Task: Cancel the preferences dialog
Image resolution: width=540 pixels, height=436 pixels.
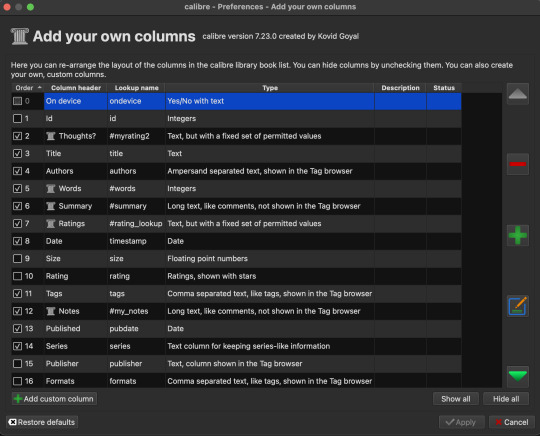Action: (x=512, y=422)
